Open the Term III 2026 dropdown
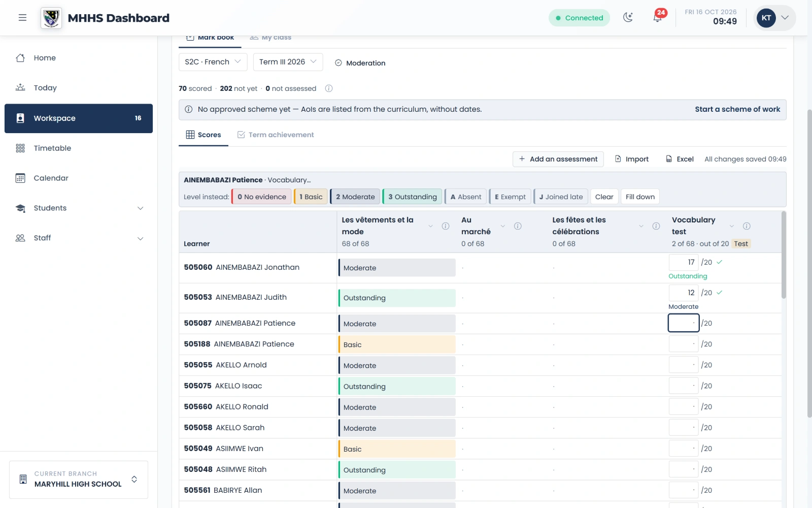Screen dimensions: 812x508 pos(288,62)
